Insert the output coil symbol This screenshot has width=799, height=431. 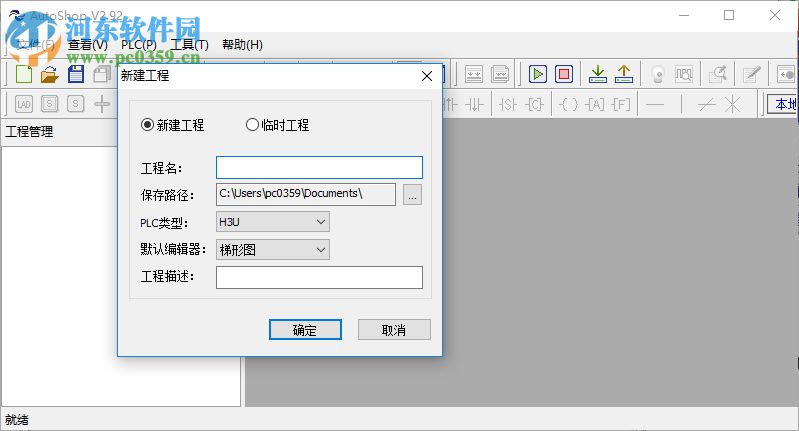point(568,105)
